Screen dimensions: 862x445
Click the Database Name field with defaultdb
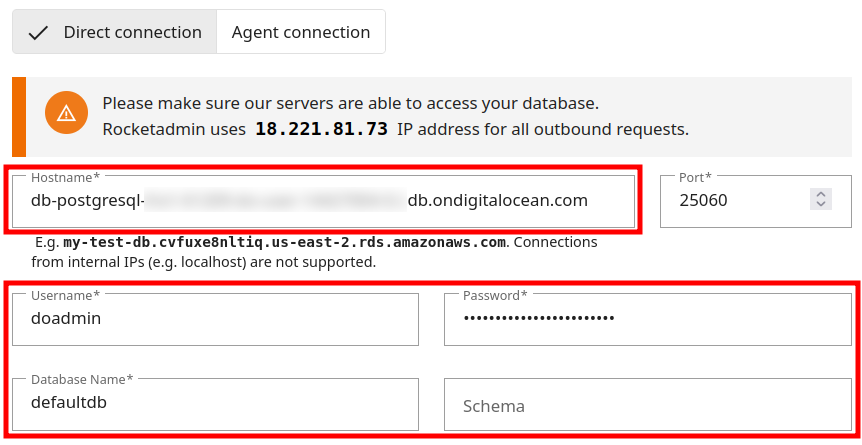216,403
